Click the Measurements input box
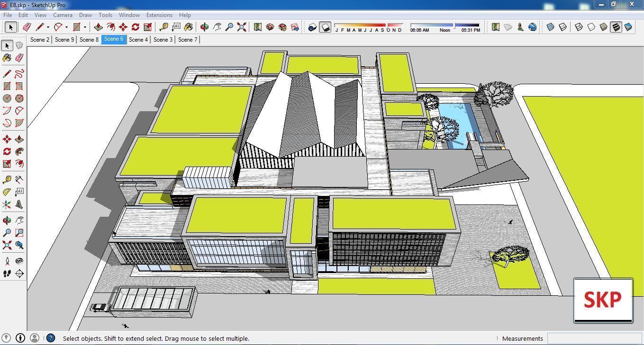 click(x=595, y=338)
